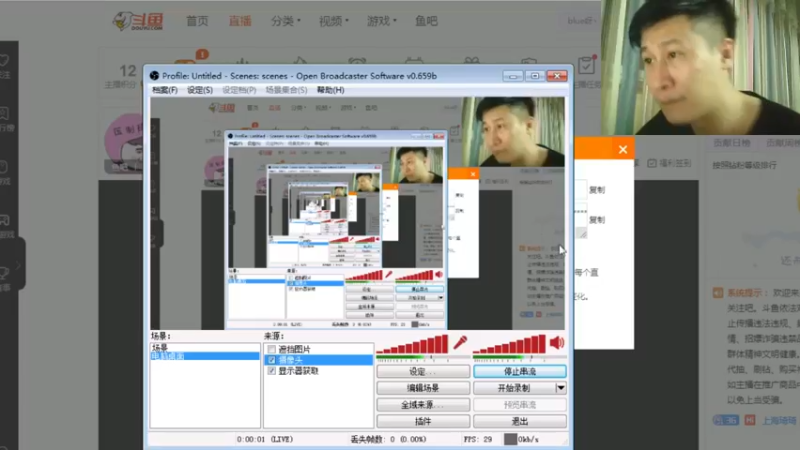Mute the microphone via the red mic icon
The image size is (800, 450).
(x=460, y=342)
